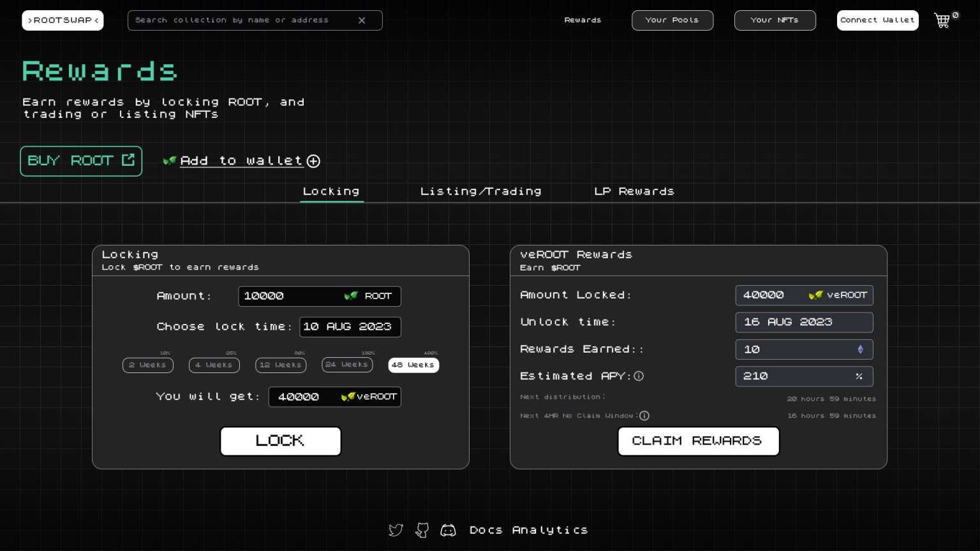Open the LP Rewards tab
The height and width of the screenshot is (551, 980).
point(634,191)
